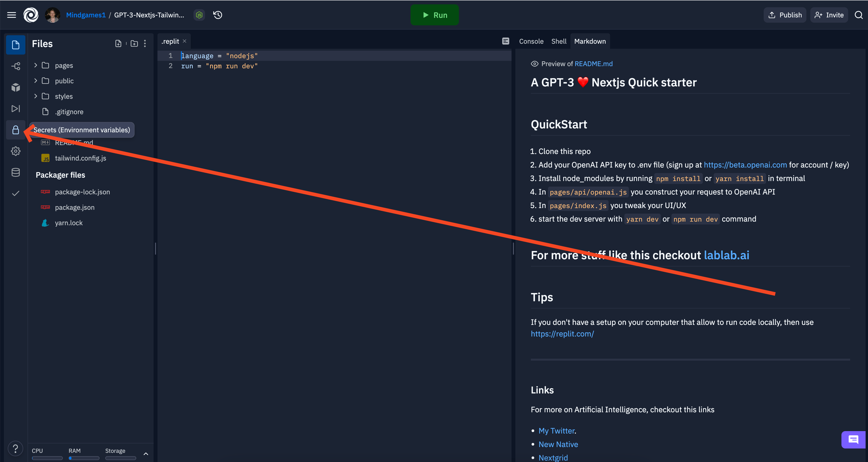Click the Settings gear icon
The width and height of the screenshot is (868, 462).
click(15, 150)
